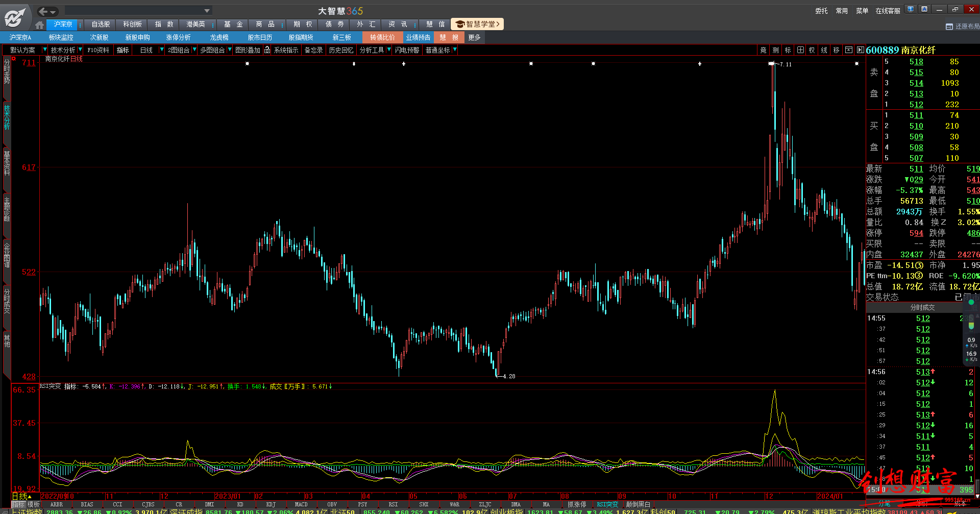Switch indicator to BIAS
Screen dimensions: 980x514
87,504
